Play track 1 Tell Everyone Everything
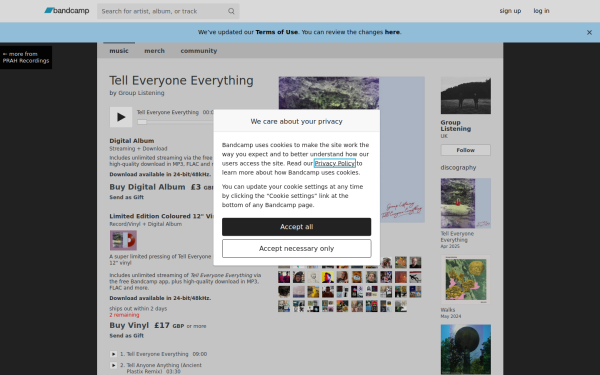Screen dimensions: 600x375 [113, 354]
